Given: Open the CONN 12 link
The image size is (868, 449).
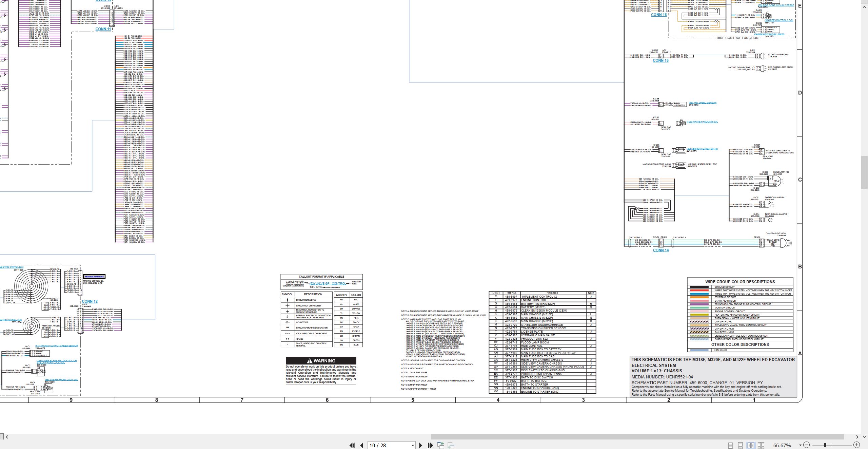Looking at the screenshot, I should 90,301.
